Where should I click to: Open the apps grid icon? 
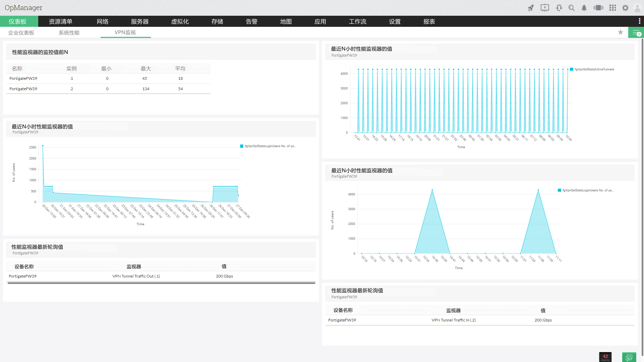pos(612,8)
